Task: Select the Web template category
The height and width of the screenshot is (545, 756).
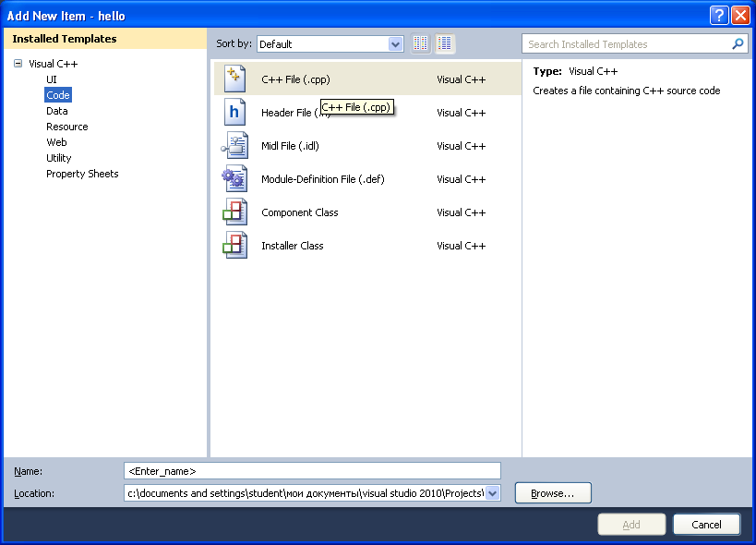Action: pyautogui.click(x=56, y=142)
